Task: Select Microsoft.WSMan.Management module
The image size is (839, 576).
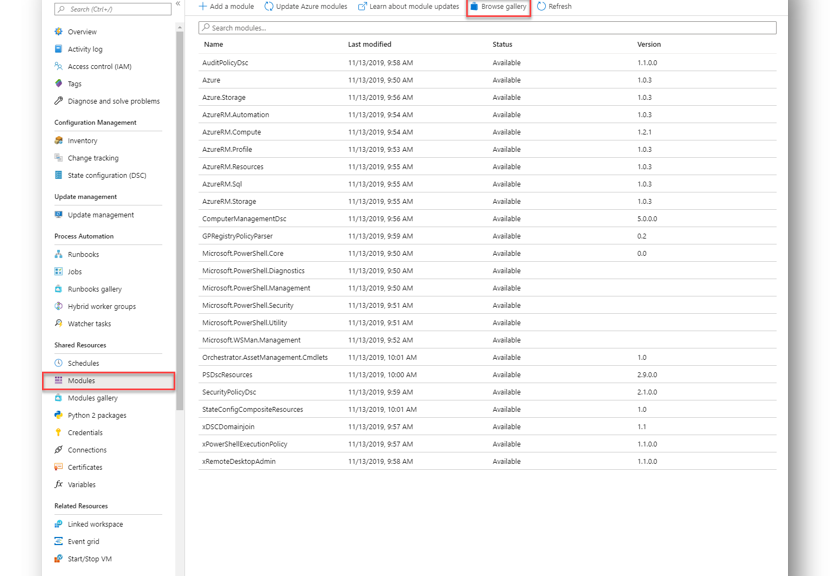Action: click(x=487, y=340)
